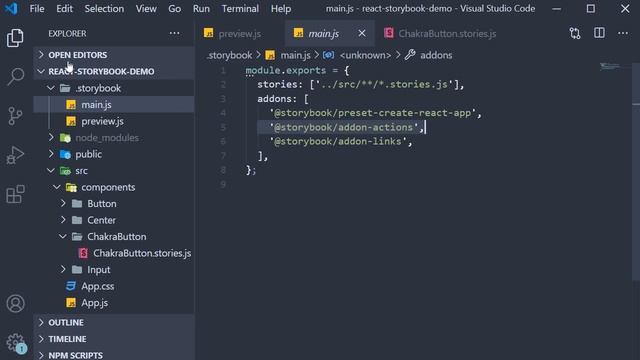
Task: Open the Selection menu
Action: click(x=104, y=9)
